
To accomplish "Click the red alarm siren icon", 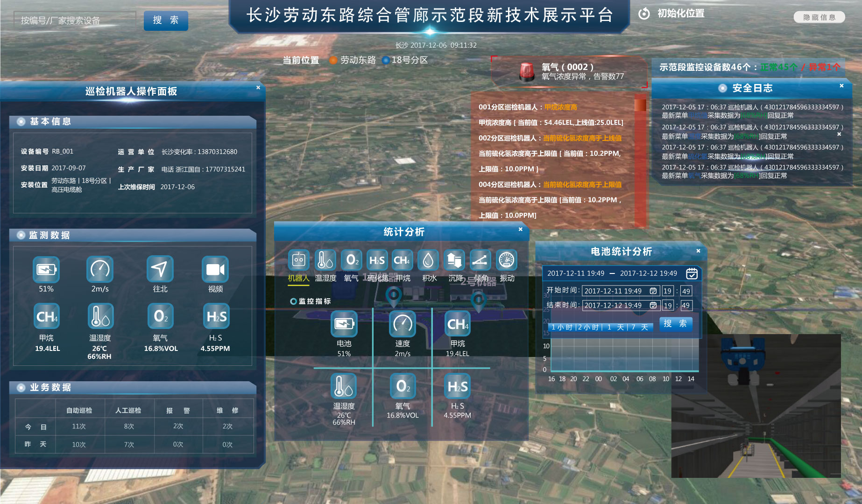I will pos(527,72).
